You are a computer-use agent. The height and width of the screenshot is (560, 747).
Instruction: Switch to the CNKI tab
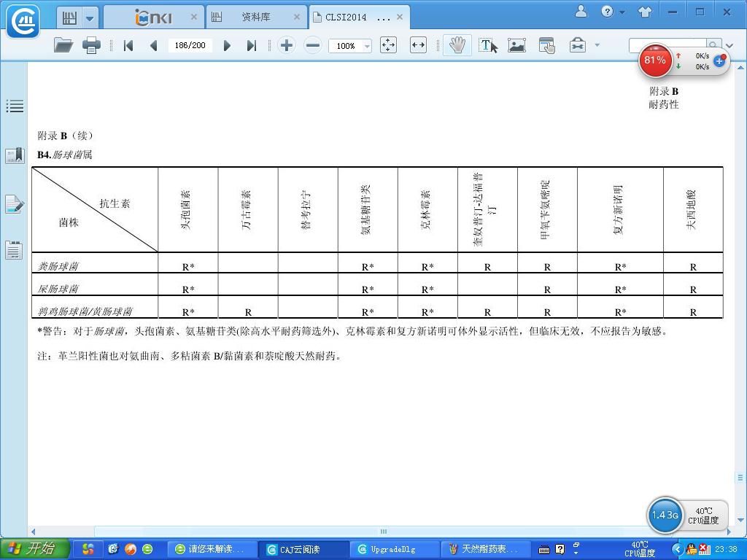153,17
